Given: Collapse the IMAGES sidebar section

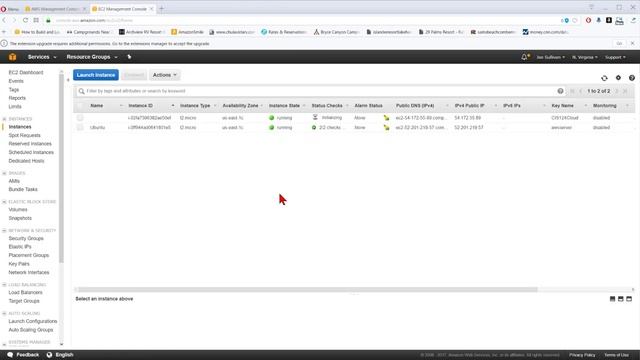Looking at the screenshot, I should (x=4, y=173).
